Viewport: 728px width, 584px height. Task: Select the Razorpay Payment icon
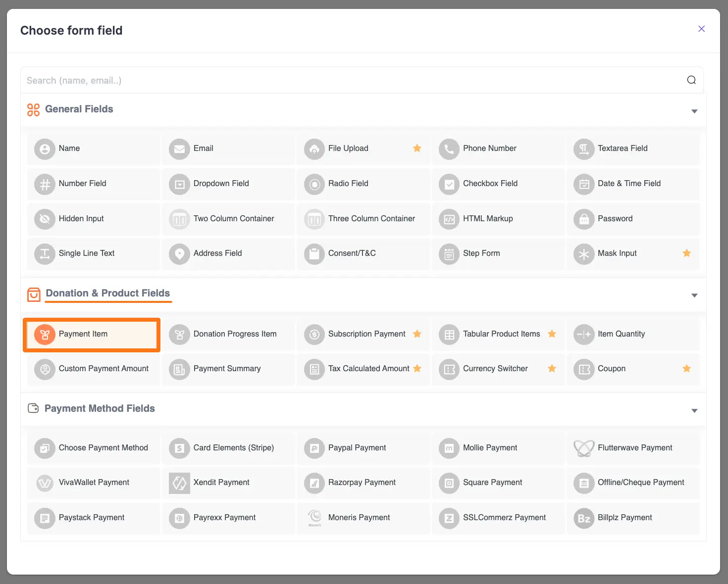click(314, 483)
